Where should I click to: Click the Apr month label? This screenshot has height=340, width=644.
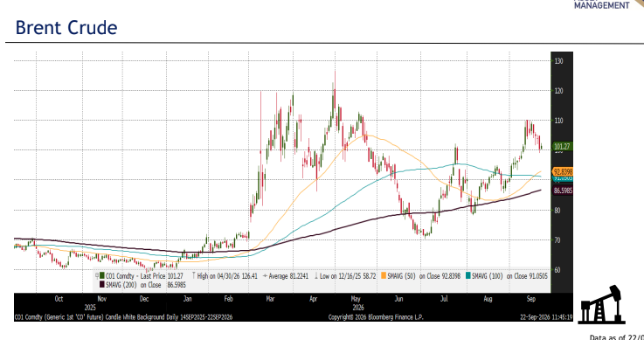tap(314, 299)
